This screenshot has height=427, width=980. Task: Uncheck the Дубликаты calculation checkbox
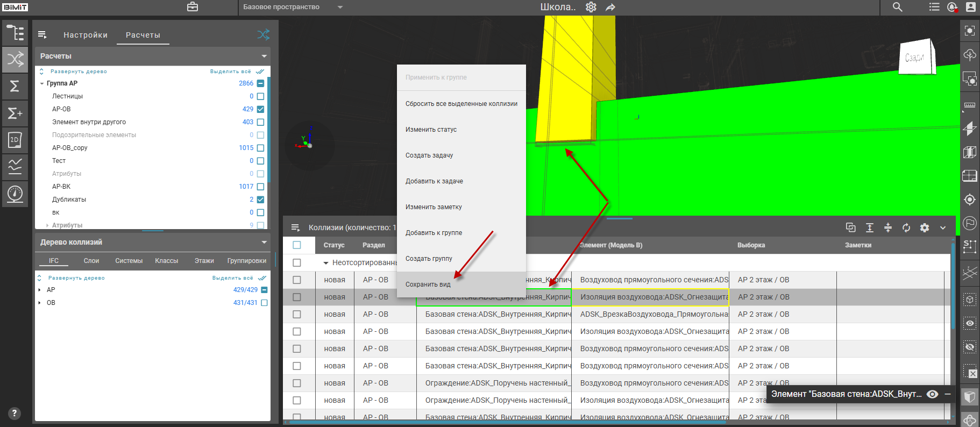(260, 200)
